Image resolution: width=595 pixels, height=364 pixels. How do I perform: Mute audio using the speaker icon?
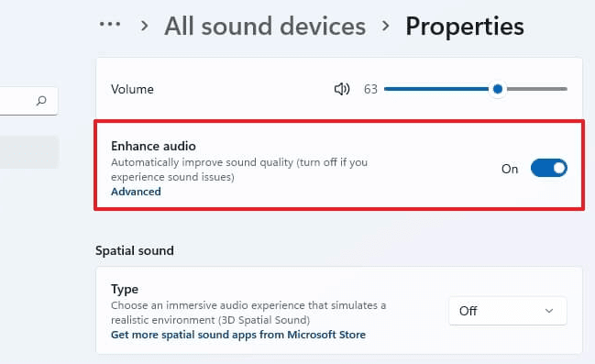[x=342, y=89]
